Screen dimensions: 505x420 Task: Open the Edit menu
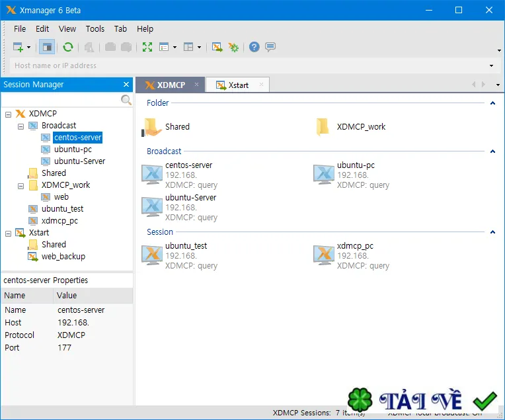tap(42, 29)
